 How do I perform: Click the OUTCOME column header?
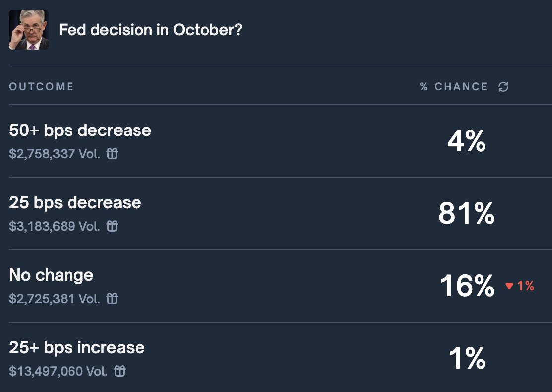[x=42, y=86]
